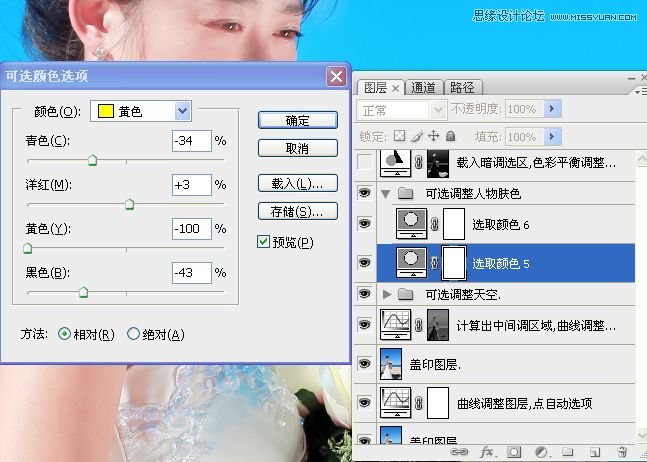Viewport: 647px width, 462px height.
Task: Collapse the 可选调整人物肤色 group triangle
Action: tap(386, 193)
